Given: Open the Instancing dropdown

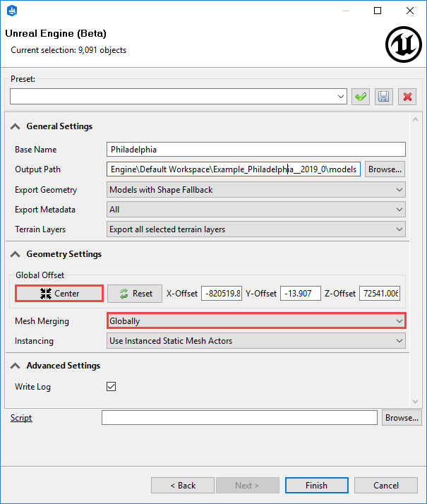Looking at the screenshot, I should (x=256, y=341).
